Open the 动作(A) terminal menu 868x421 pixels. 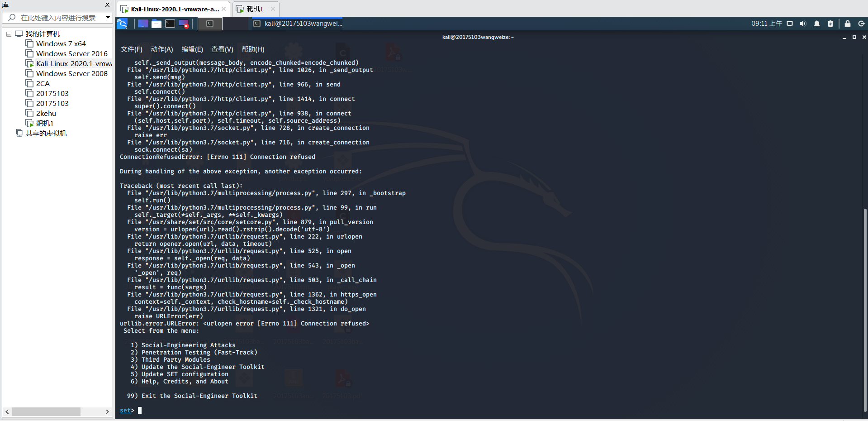[162, 49]
